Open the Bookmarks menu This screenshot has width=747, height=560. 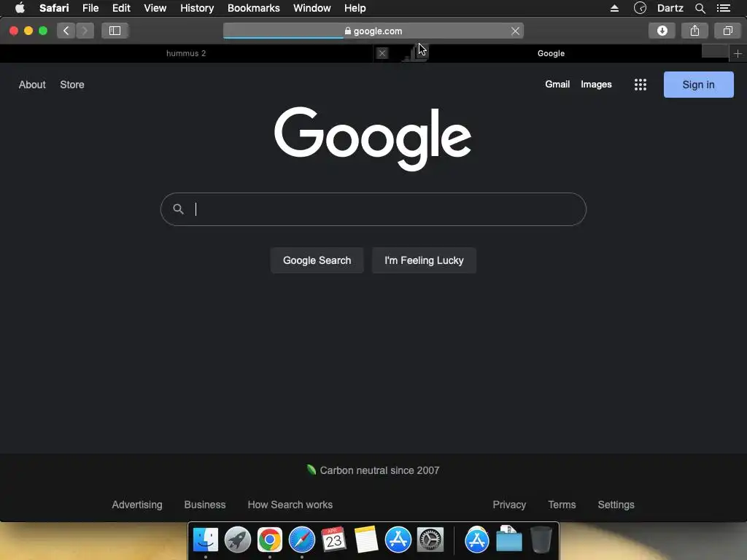(253, 8)
